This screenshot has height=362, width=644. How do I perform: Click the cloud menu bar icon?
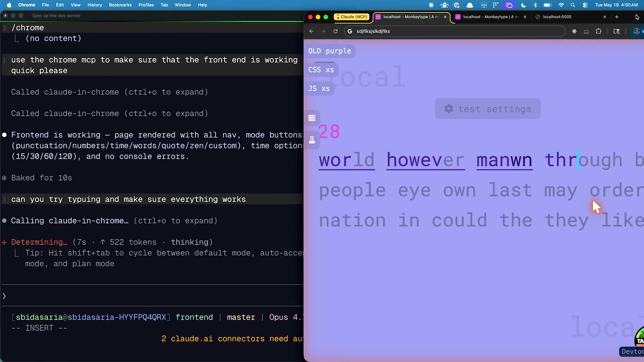point(470,5)
